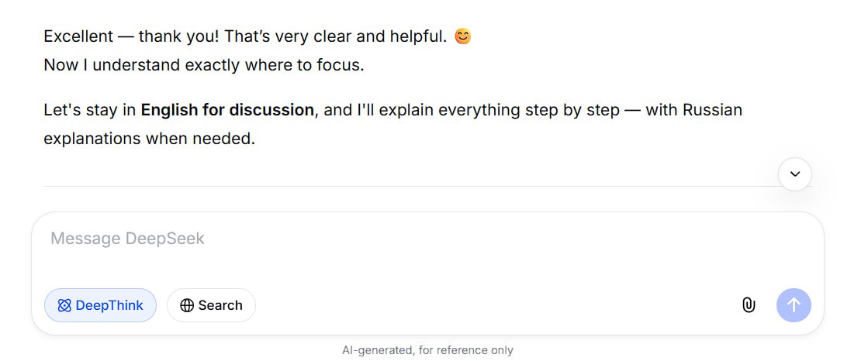Click the bold "English for discussion" text
Viewport: 868px width, 361px height.
point(227,110)
